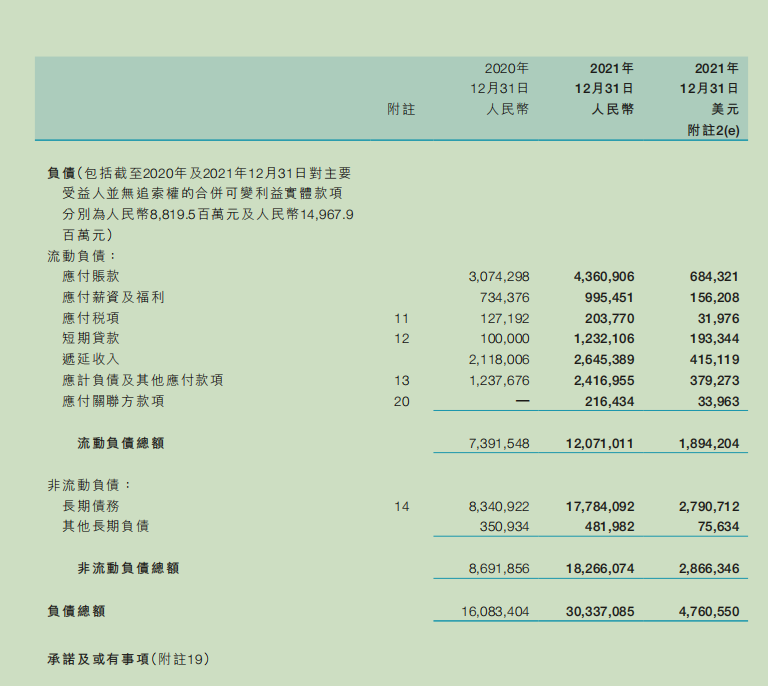Click the 應付薪資及福利 row label

point(113,297)
